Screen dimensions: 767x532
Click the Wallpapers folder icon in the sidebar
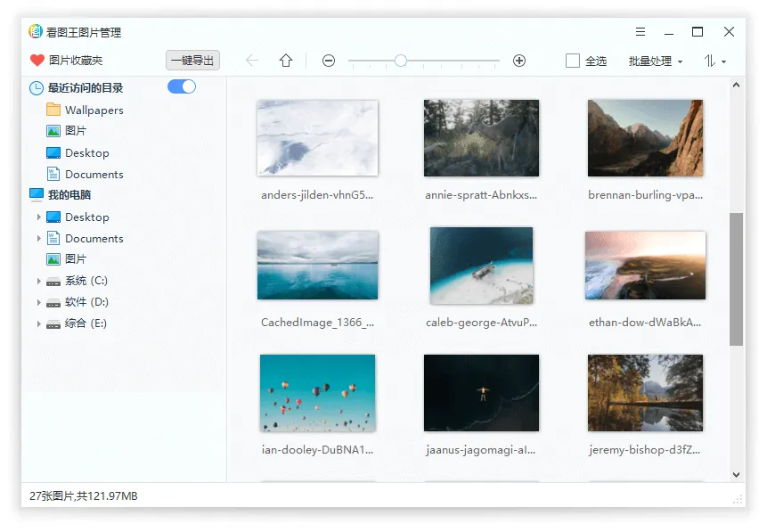(x=53, y=110)
